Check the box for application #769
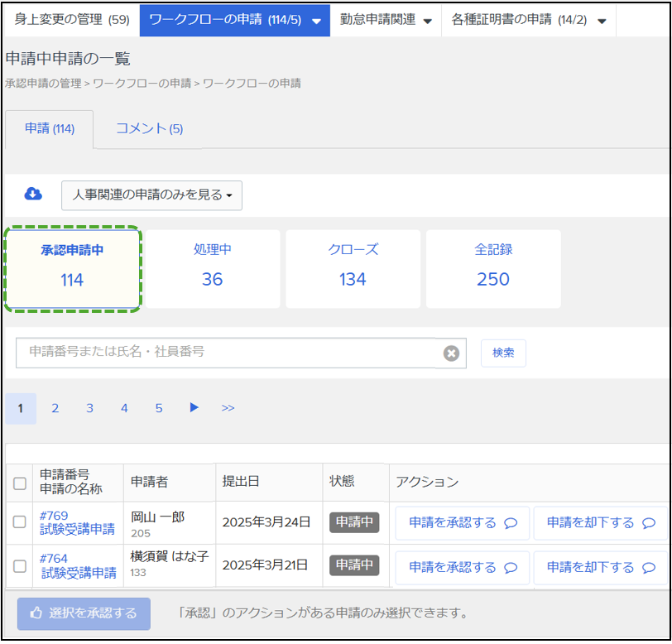The image size is (672, 644). click(x=20, y=522)
